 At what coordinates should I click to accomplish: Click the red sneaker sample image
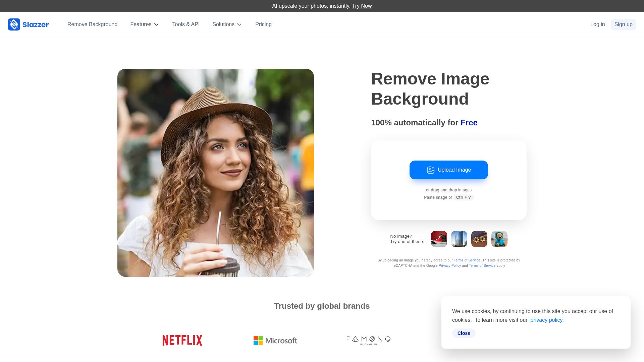pyautogui.click(x=439, y=239)
